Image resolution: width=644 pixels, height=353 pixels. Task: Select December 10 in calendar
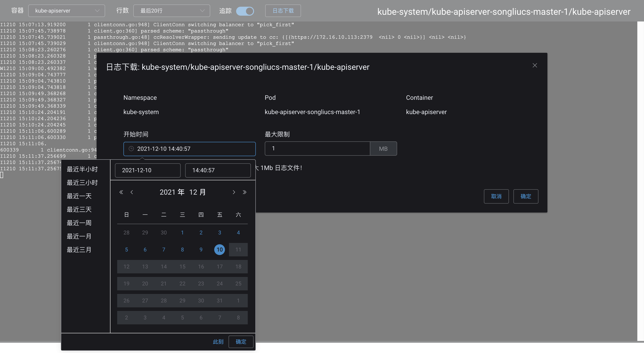pyautogui.click(x=220, y=250)
